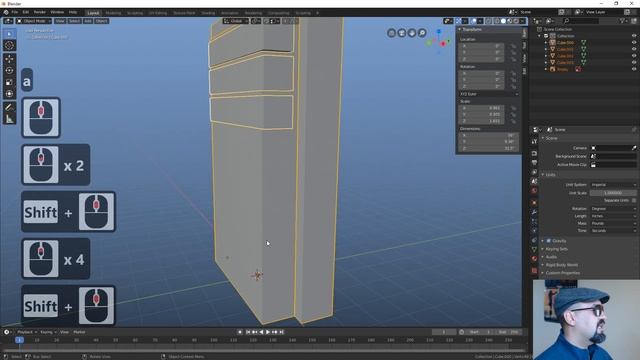
Task: Open the Output properties tab icon
Action: coord(534,162)
